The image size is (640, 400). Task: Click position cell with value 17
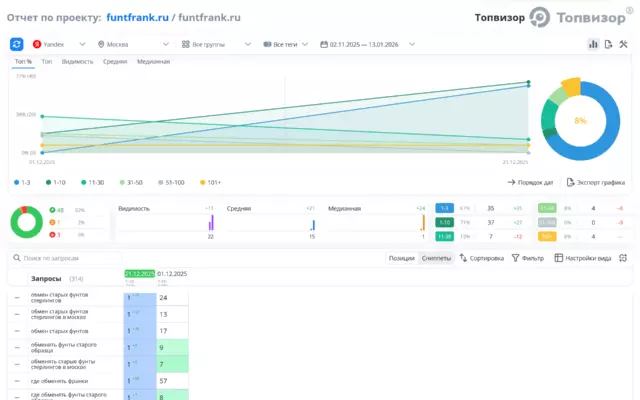(172, 331)
